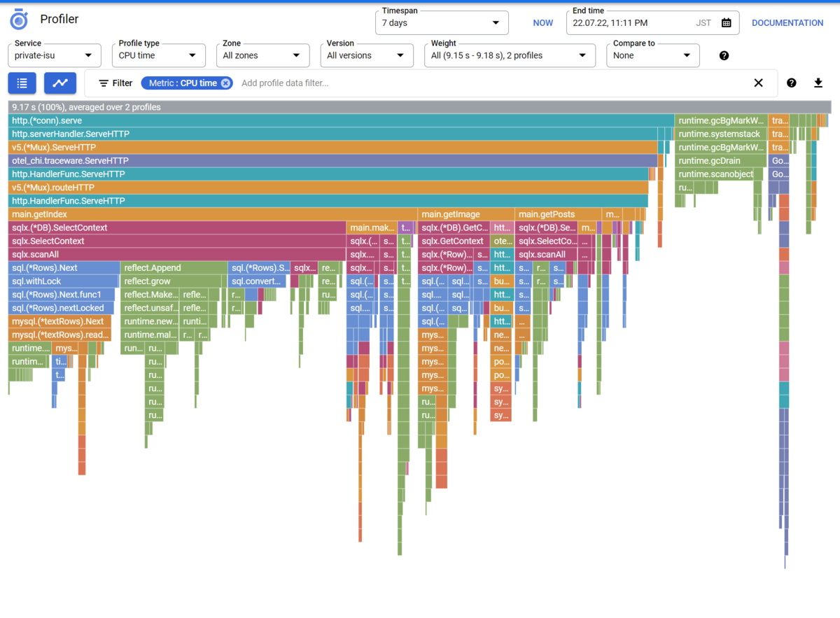The width and height of the screenshot is (840, 618).
Task: Select the otel_chi.traceware.ServeHTTP frame
Action: [333, 160]
